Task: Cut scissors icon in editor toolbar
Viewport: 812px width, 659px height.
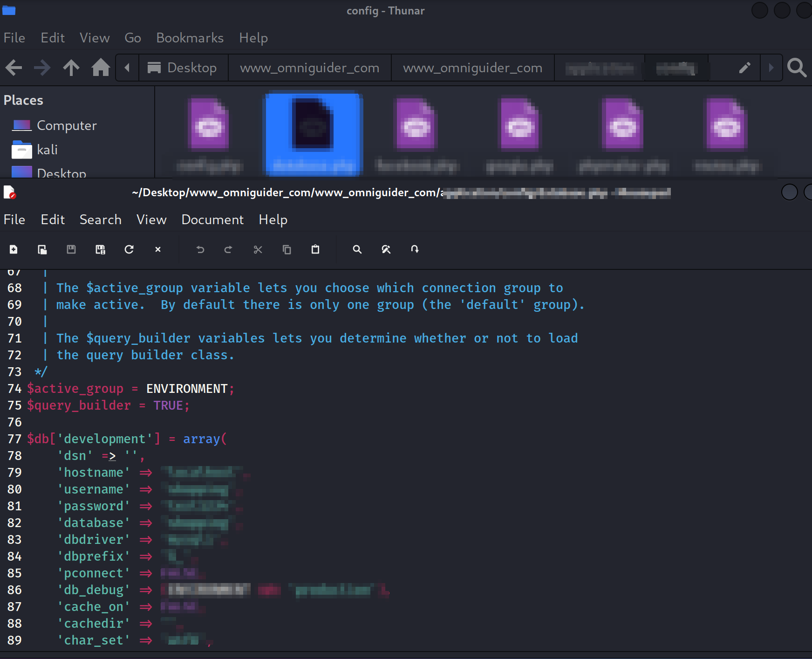Action: [258, 249]
